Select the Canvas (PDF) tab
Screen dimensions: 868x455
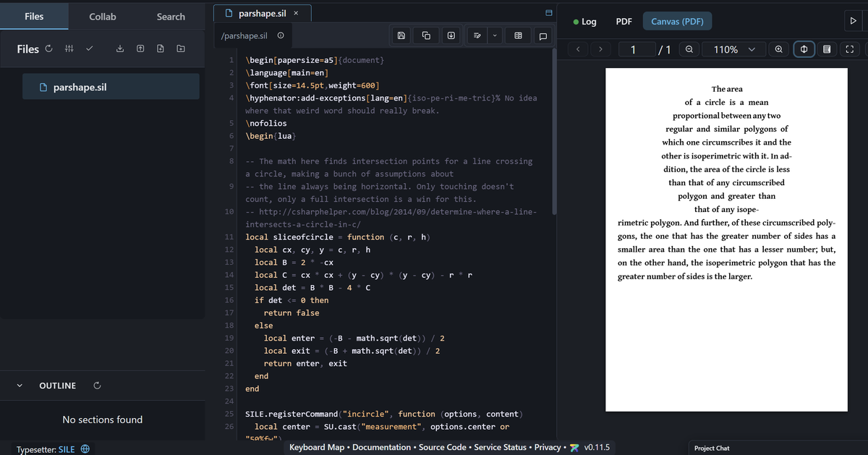pos(677,22)
